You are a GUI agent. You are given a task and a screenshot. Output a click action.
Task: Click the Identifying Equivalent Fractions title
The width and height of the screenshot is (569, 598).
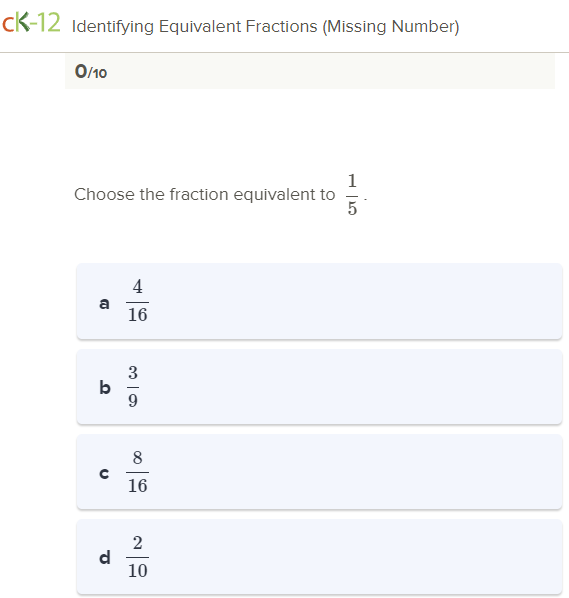265,27
